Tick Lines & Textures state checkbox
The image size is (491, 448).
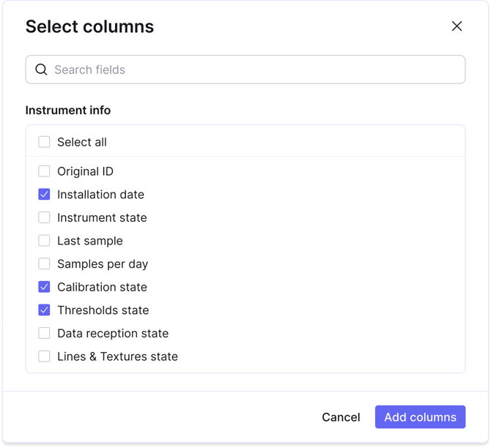(44, 356)
